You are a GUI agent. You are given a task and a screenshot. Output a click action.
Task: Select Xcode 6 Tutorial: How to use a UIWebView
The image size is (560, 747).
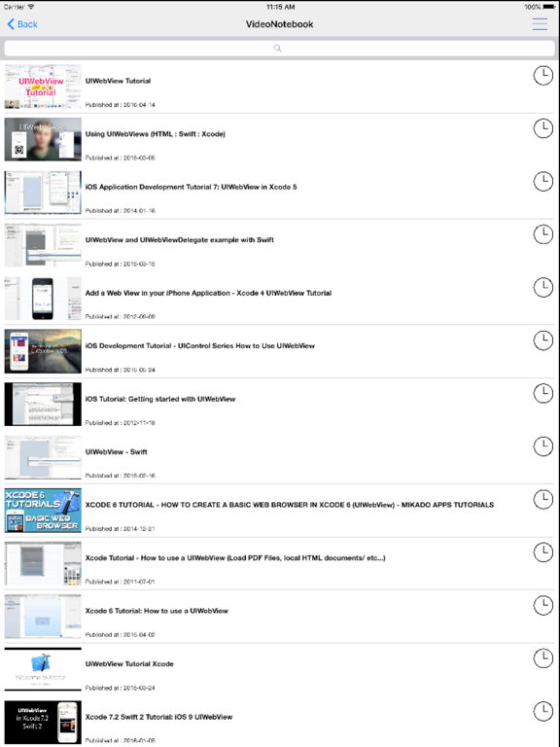point(157,611)
